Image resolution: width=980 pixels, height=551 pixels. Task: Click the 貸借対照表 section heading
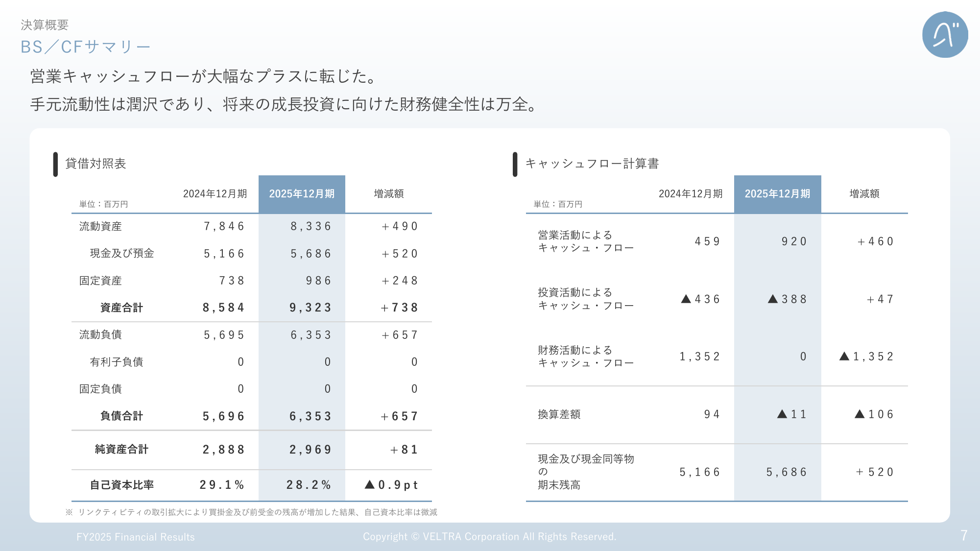point(96,164)
